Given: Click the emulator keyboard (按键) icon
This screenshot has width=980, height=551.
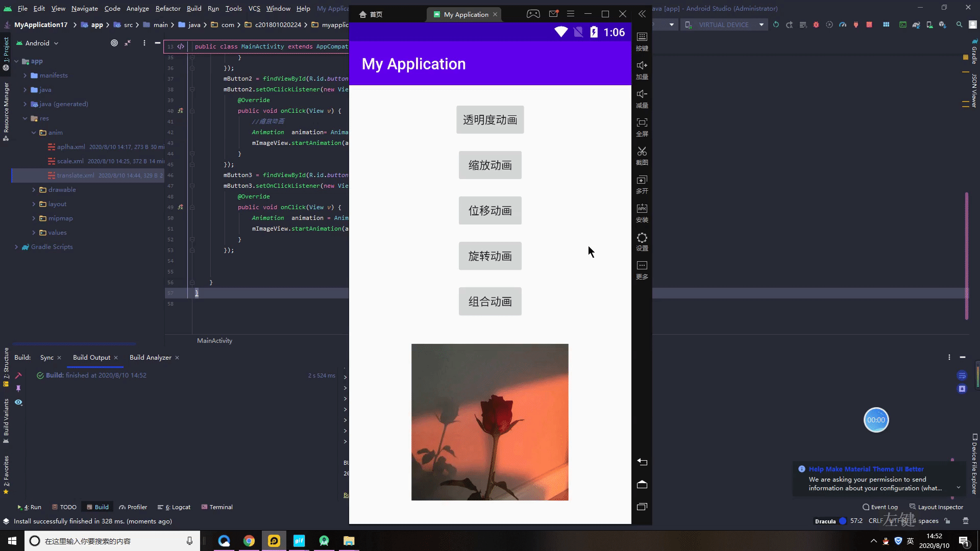Looking at the screenshot, I should coord(642,37).
